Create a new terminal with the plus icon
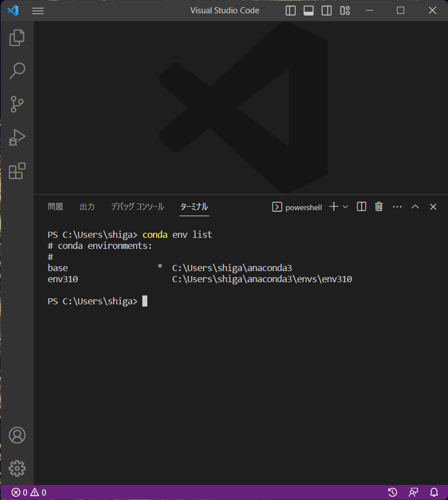 coord(333,207)
